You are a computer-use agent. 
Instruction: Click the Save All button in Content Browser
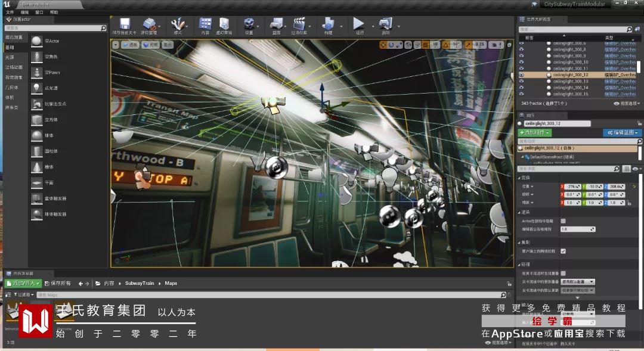pyautogui.click(x=57, y=283)
